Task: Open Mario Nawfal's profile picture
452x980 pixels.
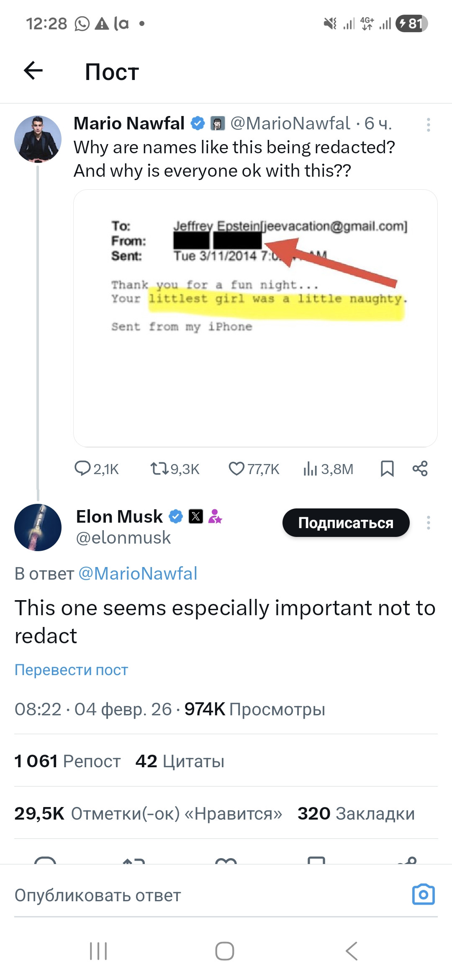Action: [x=38, y=139]
